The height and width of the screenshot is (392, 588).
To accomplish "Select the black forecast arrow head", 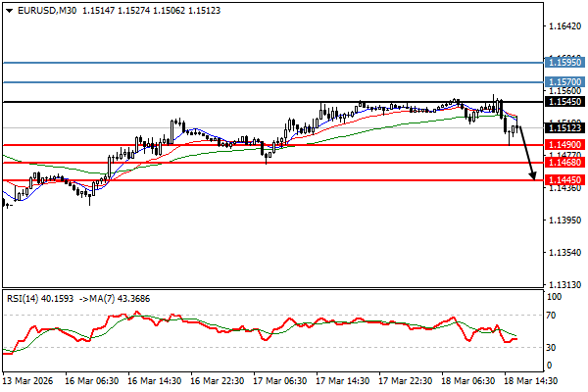I will (533, 175).
